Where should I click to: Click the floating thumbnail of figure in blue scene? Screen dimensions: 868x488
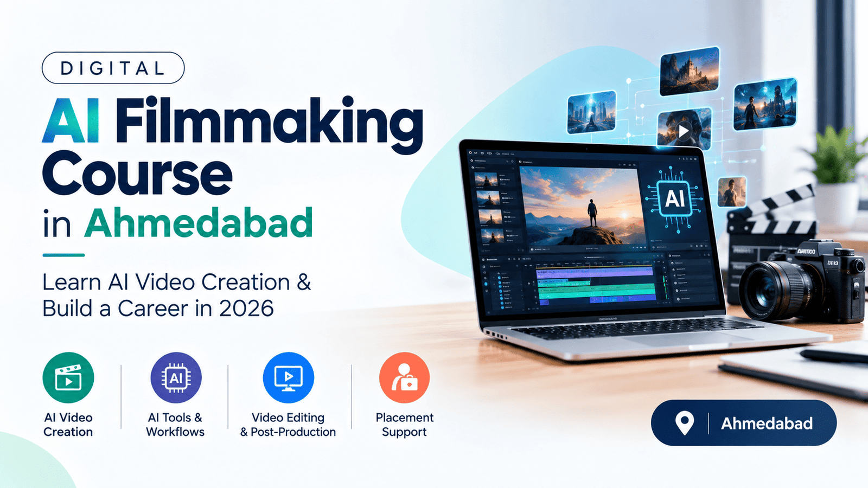tap(765, 104)
